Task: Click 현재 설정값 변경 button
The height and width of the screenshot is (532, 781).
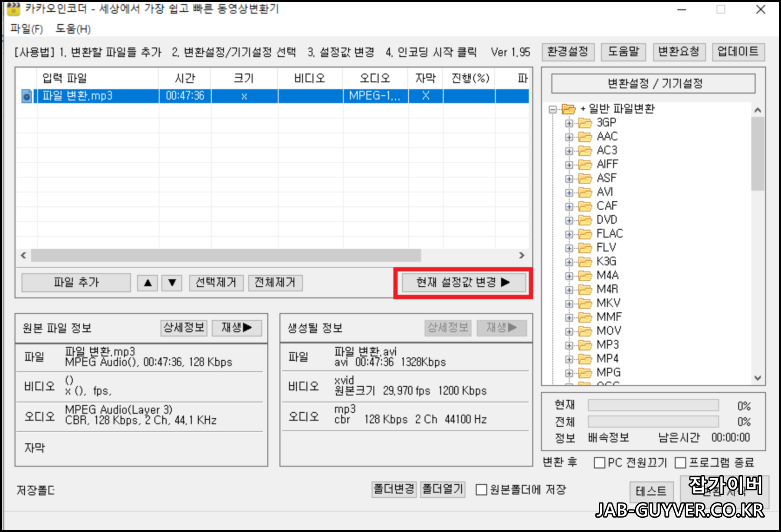Action: click(463, 283)
